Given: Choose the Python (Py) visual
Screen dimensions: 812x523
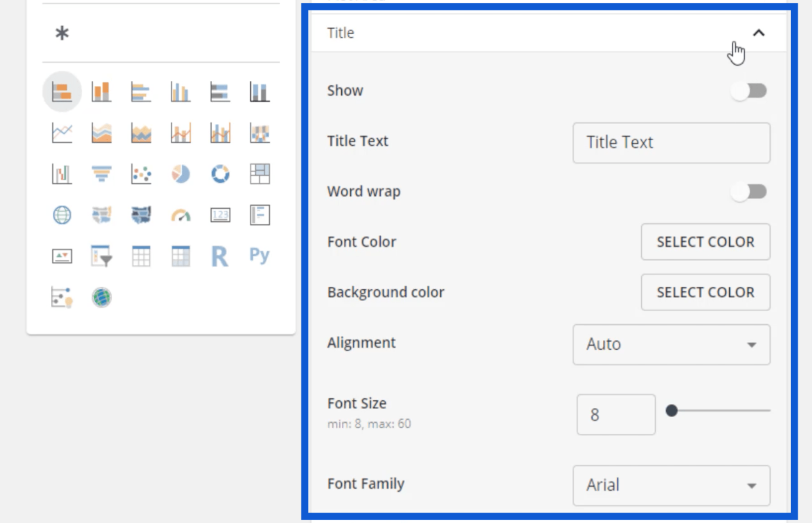Looking at the screenshot, I should pos(260,255).
